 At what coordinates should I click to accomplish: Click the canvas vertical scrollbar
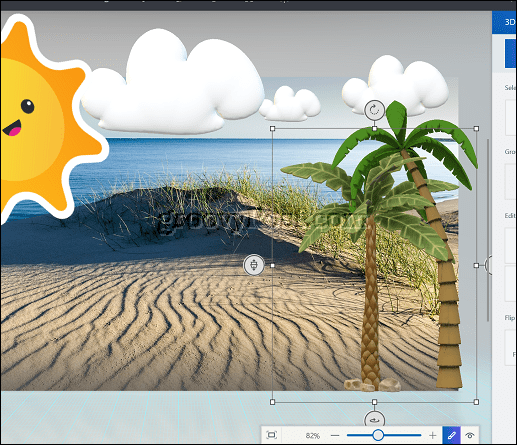coord(488,230)
